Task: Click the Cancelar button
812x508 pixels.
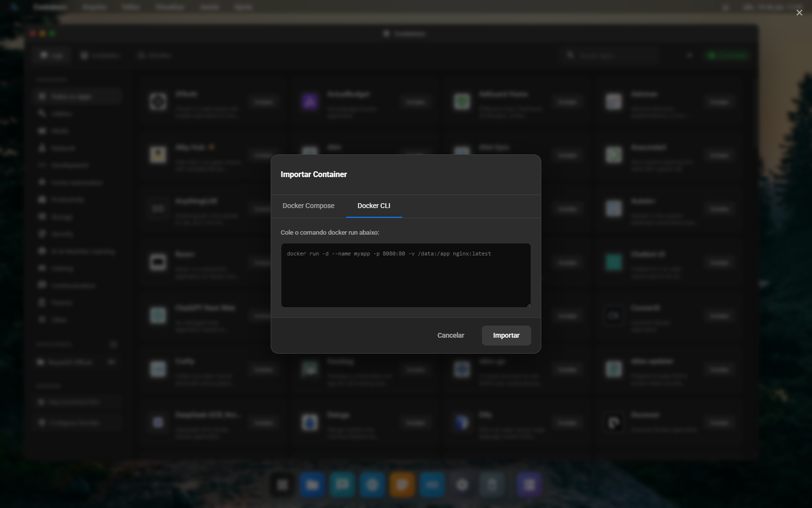Action: [x=450, y=335]
